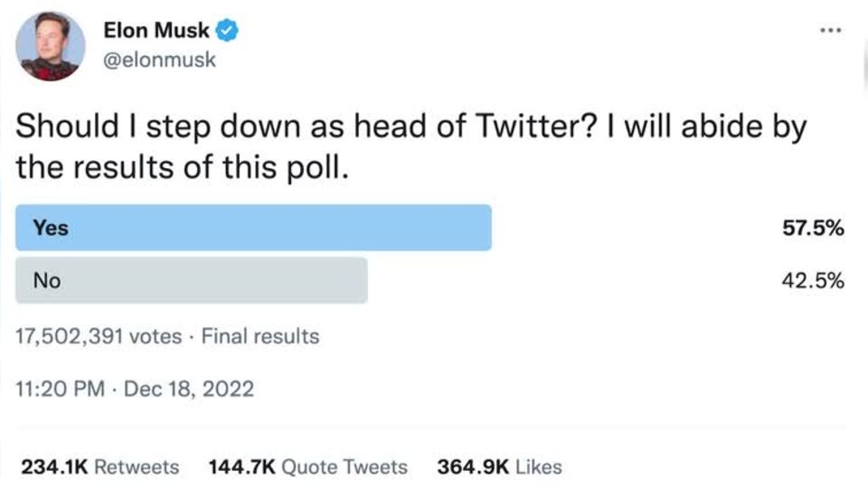Image resolution: width=868 pixels, height=488 pixels.
Task: Open Elon Musk's profile picture
Action: pos(52,46)
